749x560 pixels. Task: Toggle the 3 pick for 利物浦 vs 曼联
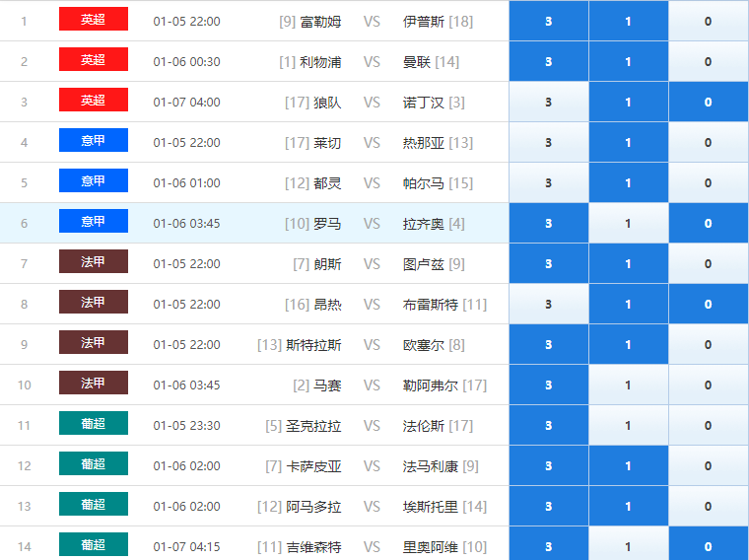(x=549, y=62)
